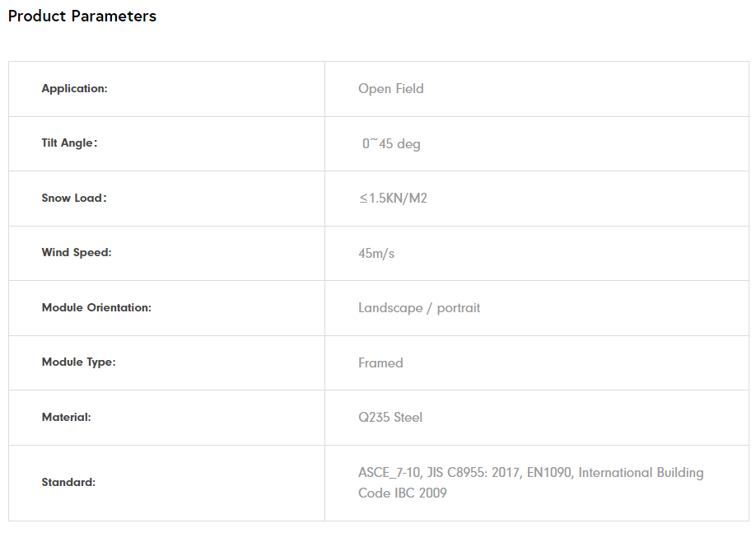756x533 pixels.
Task: Click the Q235 Steel material value
Action: point(390,418)
